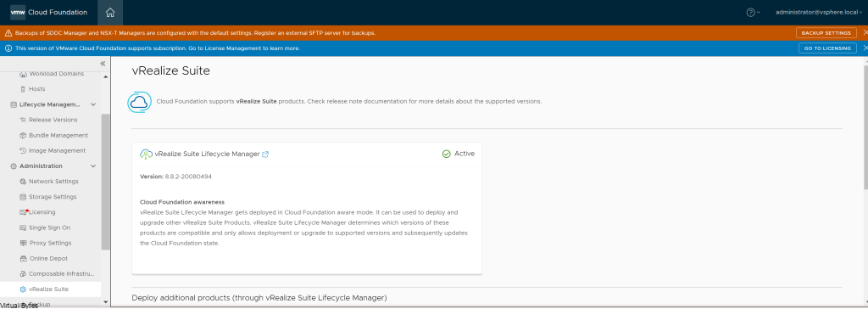Image resolution: width=868 pixels, height=309 pixels.
Task: Open external link icon beside Lifecycle Manager
Action: coord(265,154)
